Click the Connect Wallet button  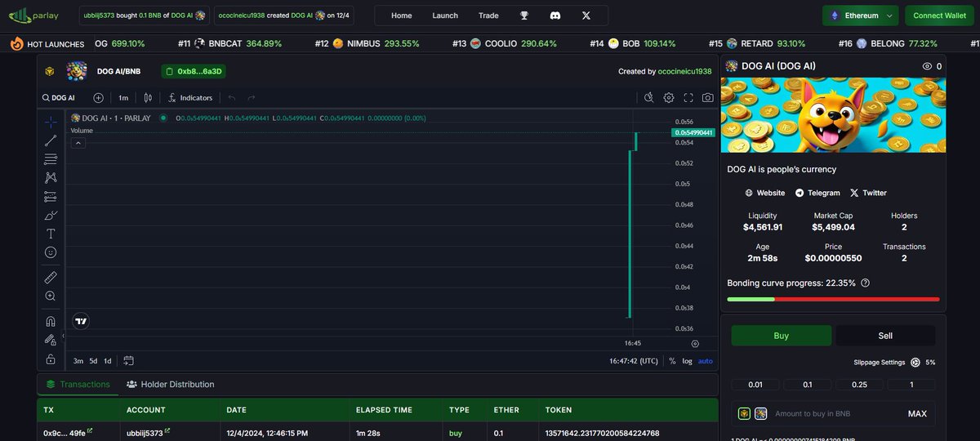(x=939, y=16)
